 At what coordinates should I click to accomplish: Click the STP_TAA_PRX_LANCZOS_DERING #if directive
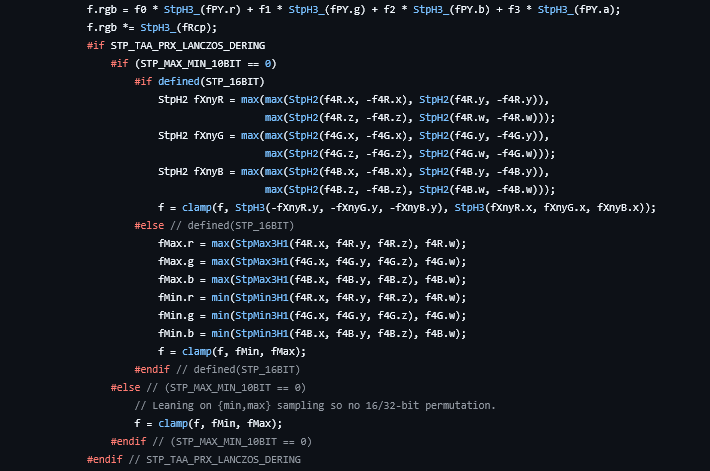pos(176,46)
